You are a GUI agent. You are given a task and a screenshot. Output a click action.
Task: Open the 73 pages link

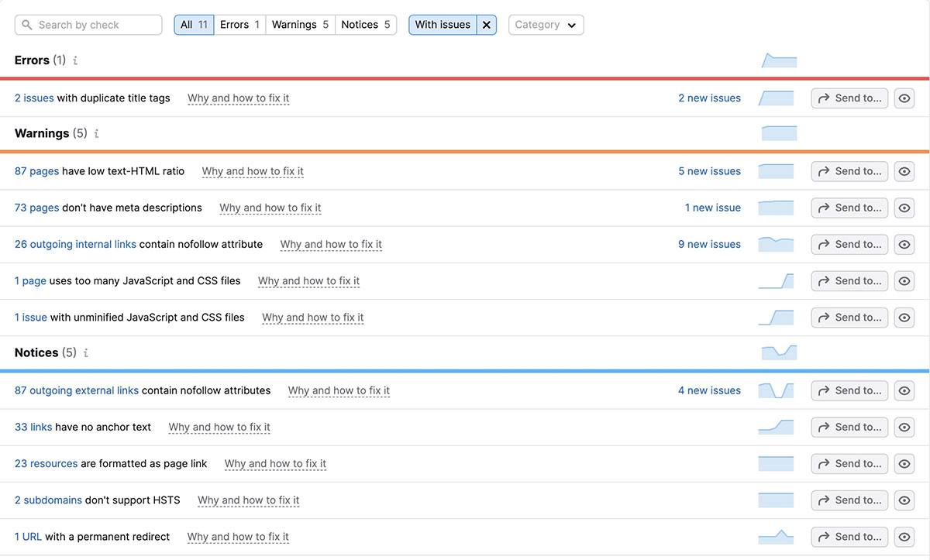(x=36, y=208)
